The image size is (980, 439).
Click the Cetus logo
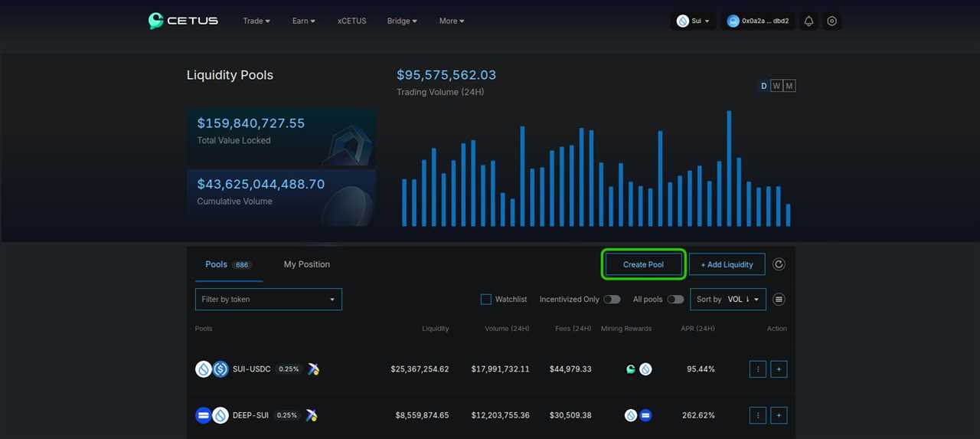pos(183,21)
